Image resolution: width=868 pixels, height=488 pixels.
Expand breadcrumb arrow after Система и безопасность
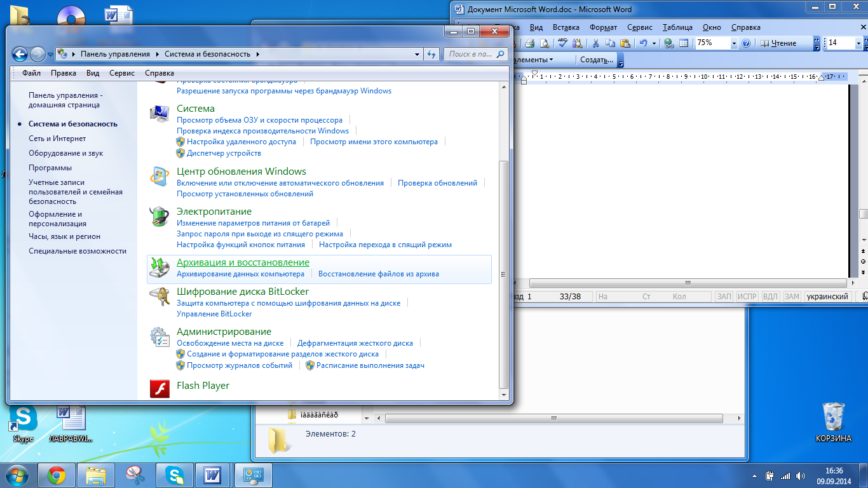click(258, 54)
